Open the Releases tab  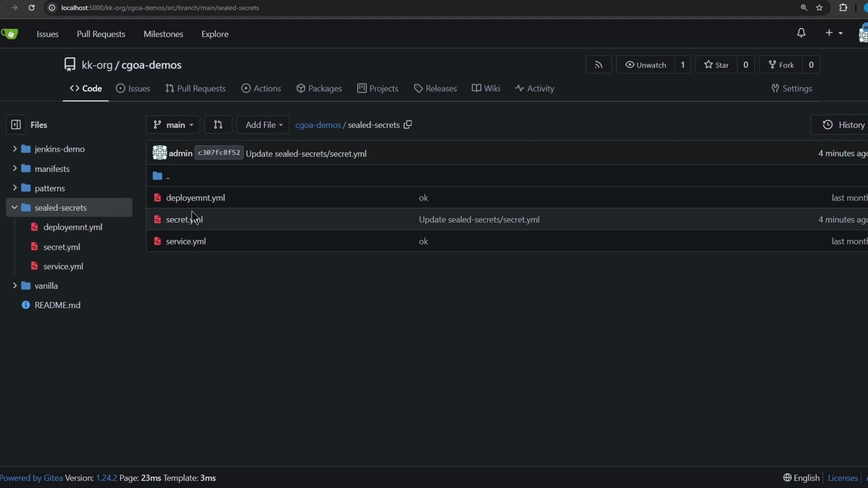(435, 89)
